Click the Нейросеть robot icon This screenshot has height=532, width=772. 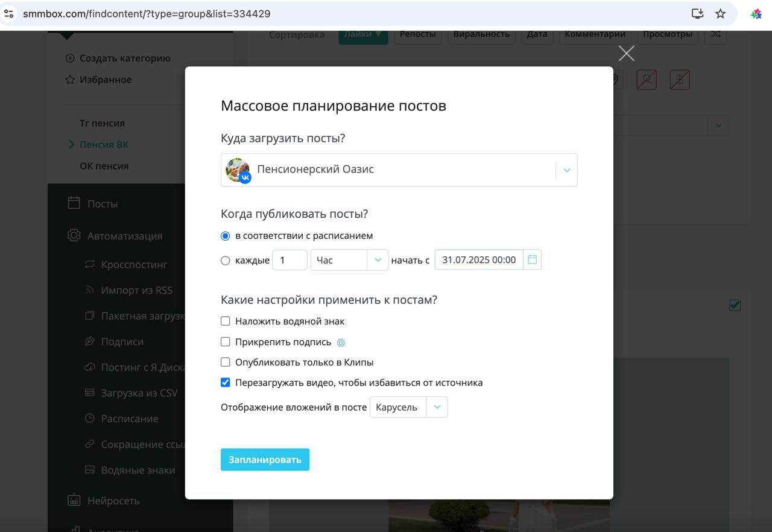click(74, 500)
